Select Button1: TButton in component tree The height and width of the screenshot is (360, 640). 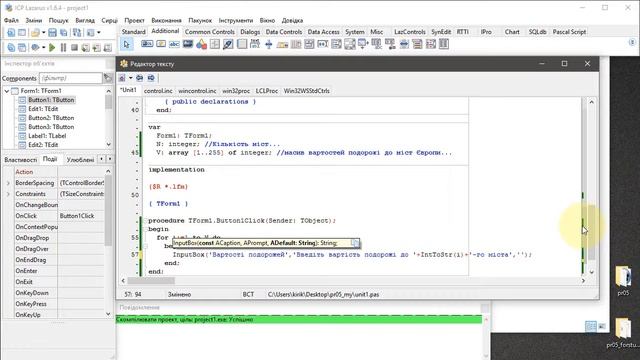51,100
